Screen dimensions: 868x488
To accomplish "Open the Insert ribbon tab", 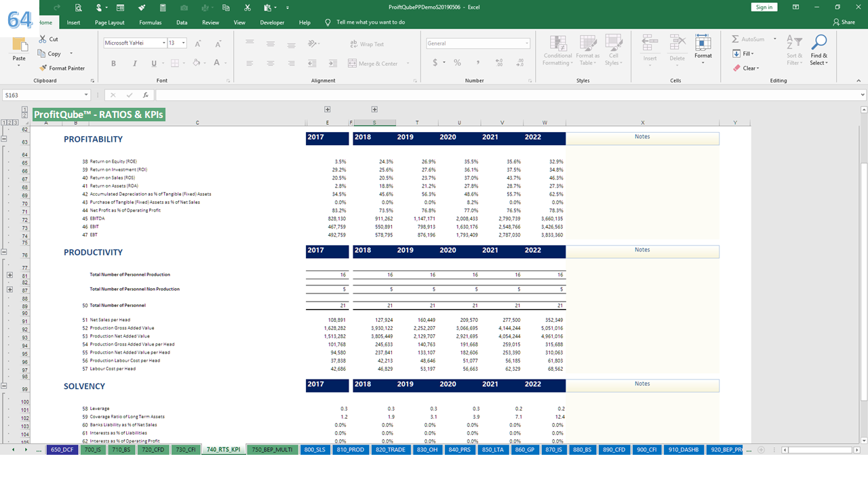I will tap(73, 22).
